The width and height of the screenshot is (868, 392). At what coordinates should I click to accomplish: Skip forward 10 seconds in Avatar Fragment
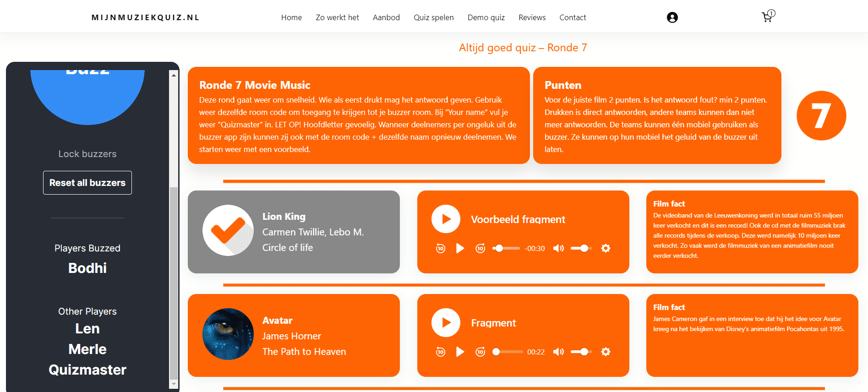point(480,352)
